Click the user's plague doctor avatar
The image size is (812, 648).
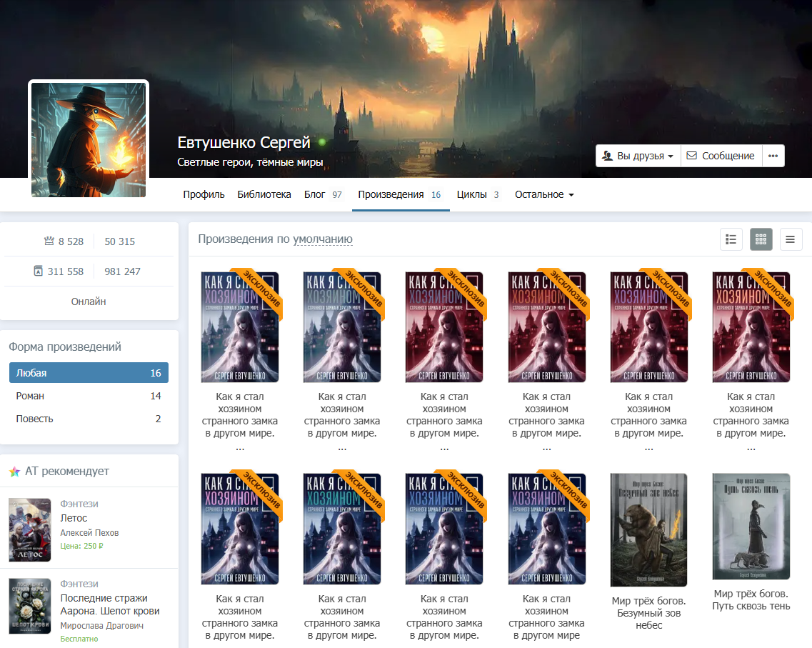[x=89, y=139]
